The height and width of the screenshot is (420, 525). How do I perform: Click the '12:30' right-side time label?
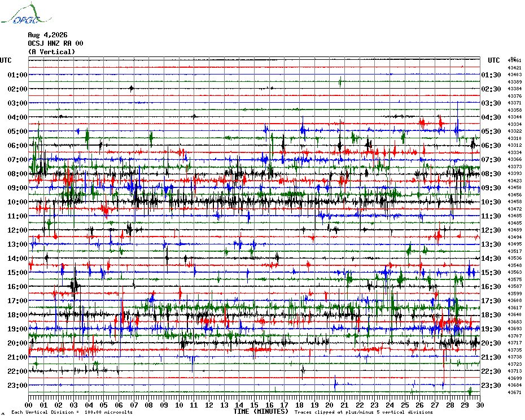coord(491,230)
